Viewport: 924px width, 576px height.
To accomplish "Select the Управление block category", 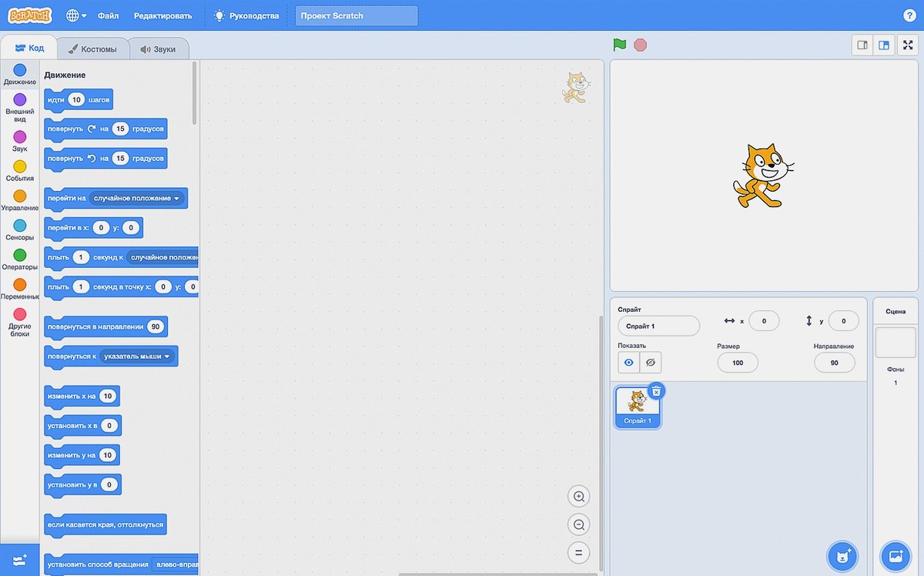I will tap(20, 200).
